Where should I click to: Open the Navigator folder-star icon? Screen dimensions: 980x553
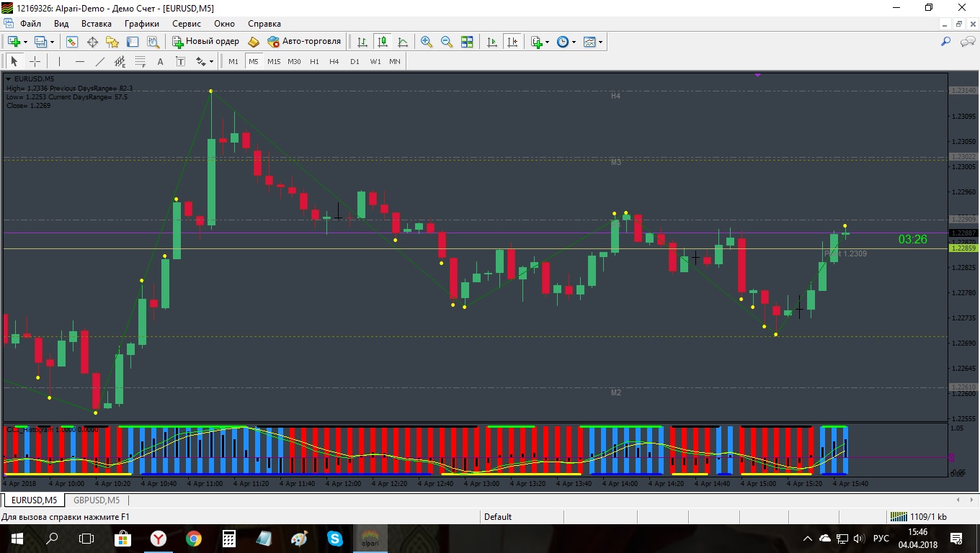(x=112, y=42)
